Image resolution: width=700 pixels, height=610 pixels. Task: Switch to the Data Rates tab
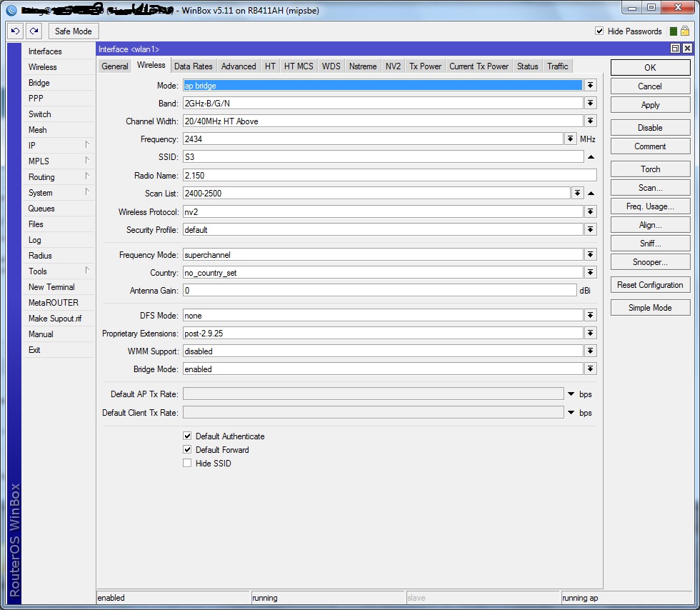pyautogui.click(x=194, y=66)
